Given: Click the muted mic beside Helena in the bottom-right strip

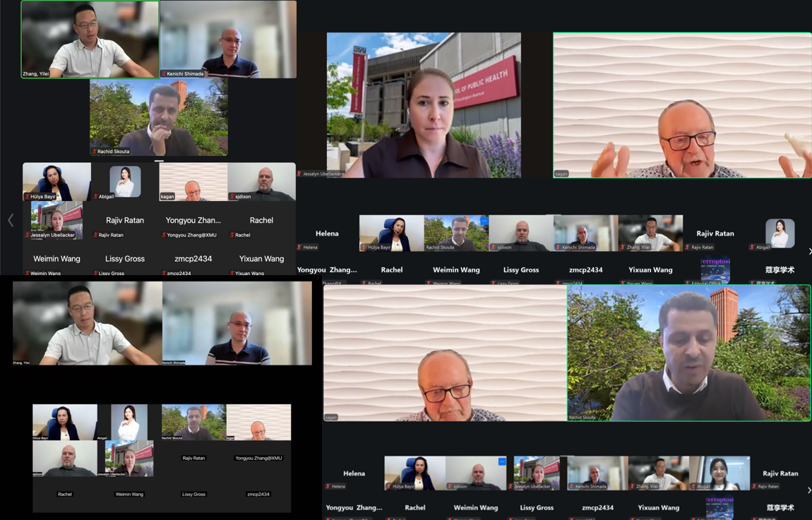Looking at the screenshot, I should pos(328,486).
